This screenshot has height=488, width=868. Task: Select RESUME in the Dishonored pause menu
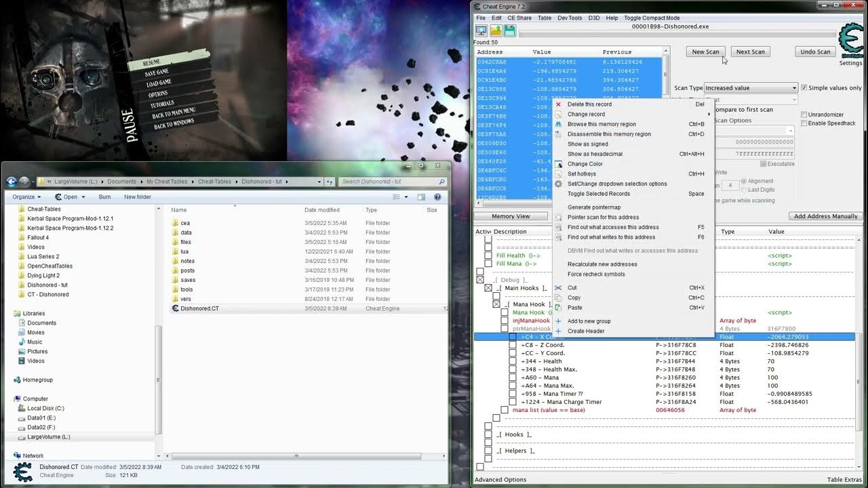click(x=152, y=62)
